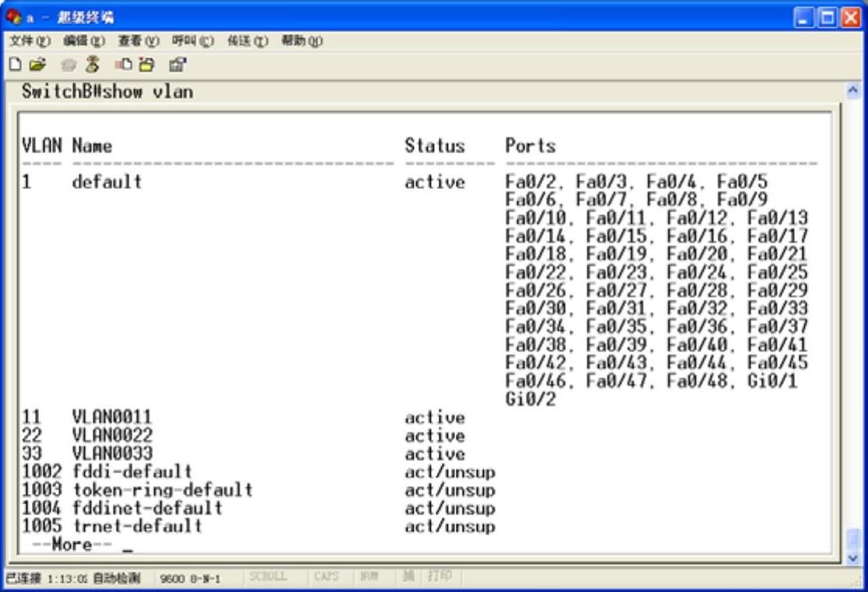Click the '--More--' prompt

pyautogui.click(x=72, y=545)
